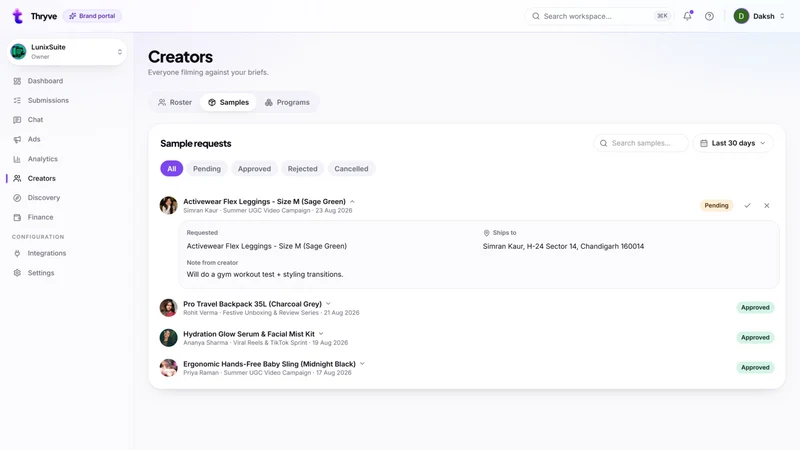Click Approved badge on Pro Travel Backpack
Viewport: 800px width, 450px height.
click(x=755, y=308)
